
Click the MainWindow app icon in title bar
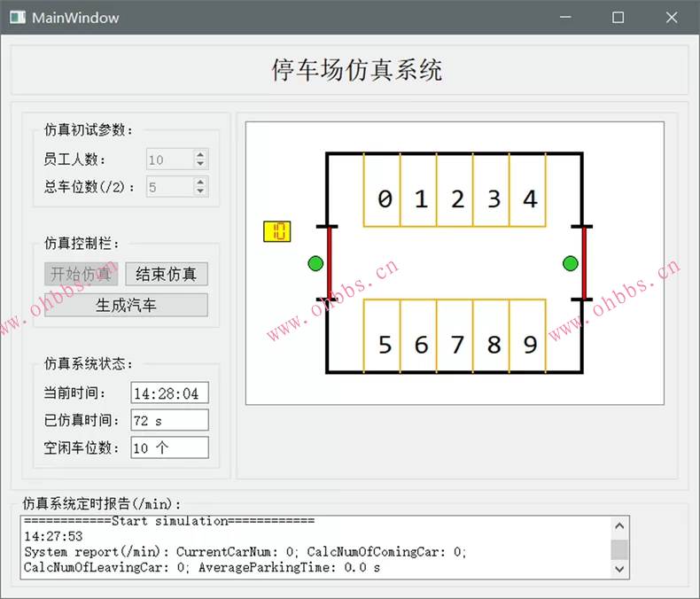(18, 18)
